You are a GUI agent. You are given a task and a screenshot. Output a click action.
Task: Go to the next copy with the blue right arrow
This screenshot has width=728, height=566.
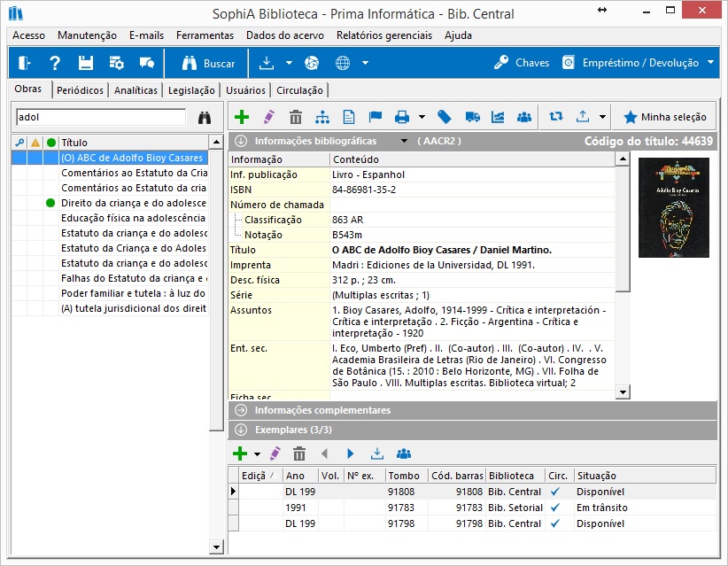coord(351,454)
